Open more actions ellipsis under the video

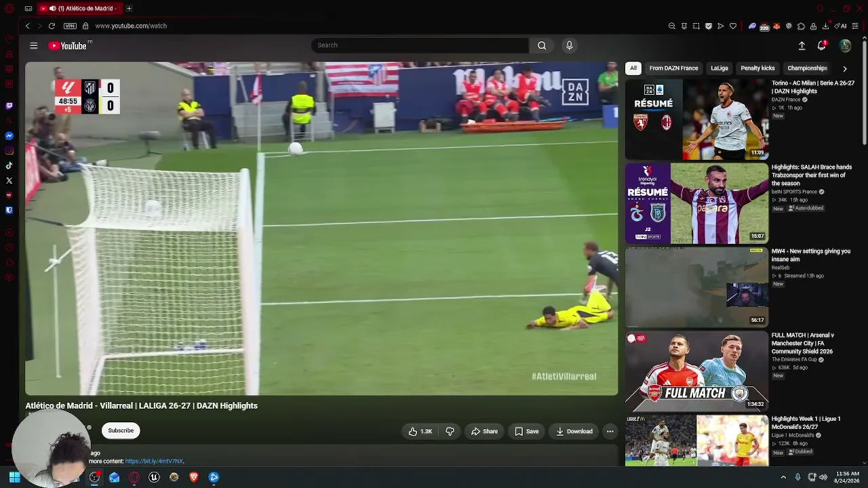(x=610, y=431)
